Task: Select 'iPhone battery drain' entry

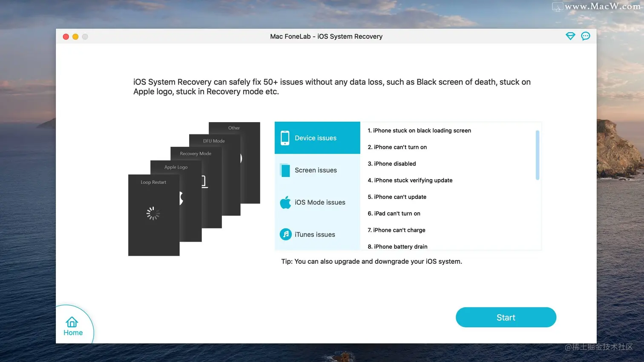Action: (397, 247)
